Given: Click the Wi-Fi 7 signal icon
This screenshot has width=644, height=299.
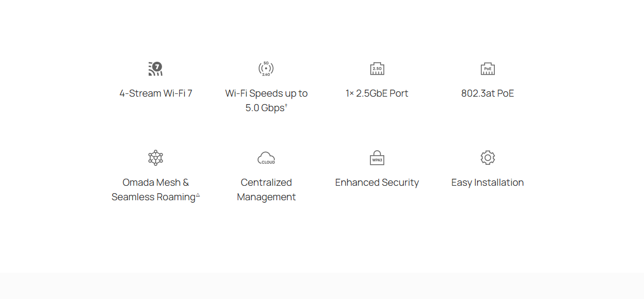Looking at the screenshot, I should (155, 69).
